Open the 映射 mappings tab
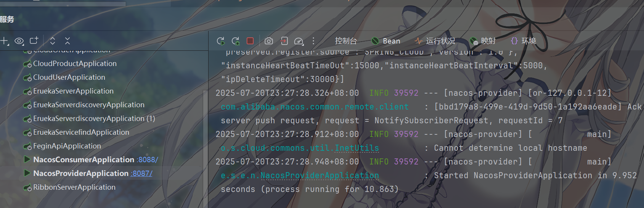This screenshot has width=644, height=208. point(483,41)
